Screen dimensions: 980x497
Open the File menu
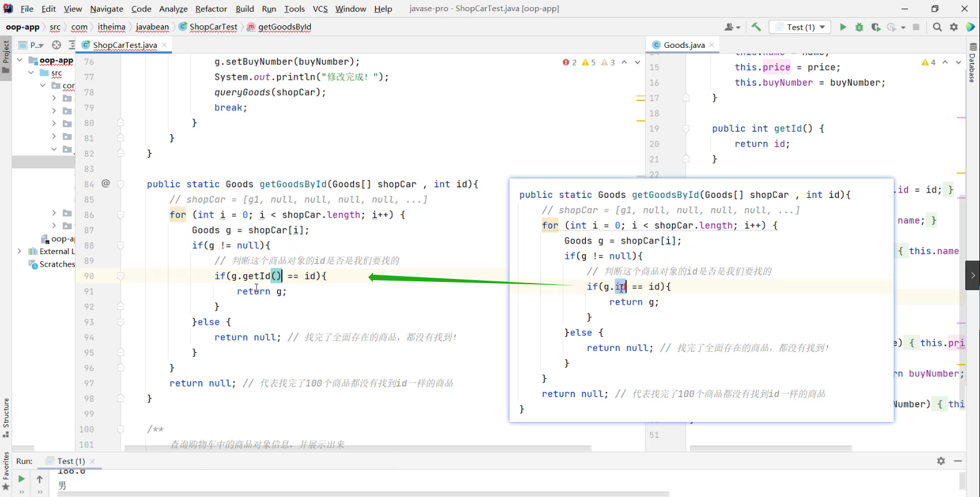[27, 9]
